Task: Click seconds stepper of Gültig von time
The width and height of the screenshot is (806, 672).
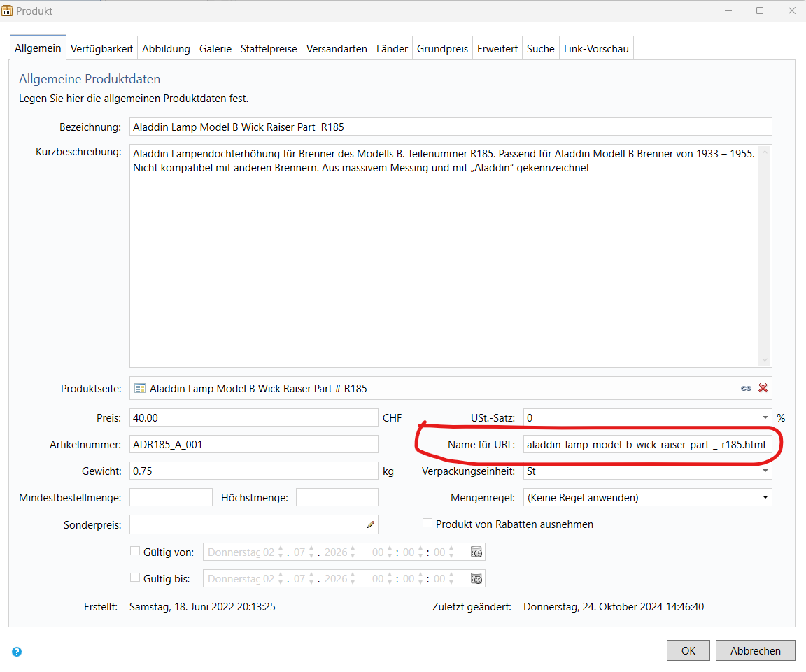Action: 451,552
